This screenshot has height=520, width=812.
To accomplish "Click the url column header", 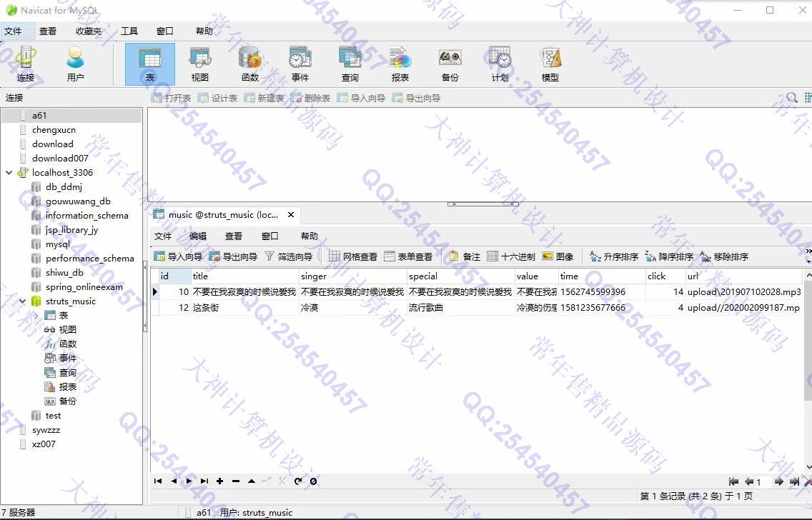I will pyautogui.click(x=743, y=276).
